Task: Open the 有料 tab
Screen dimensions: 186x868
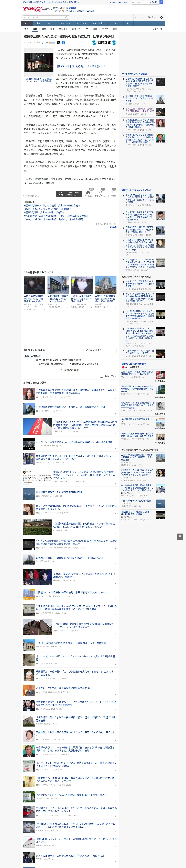Action: click(x=128, y=24)
